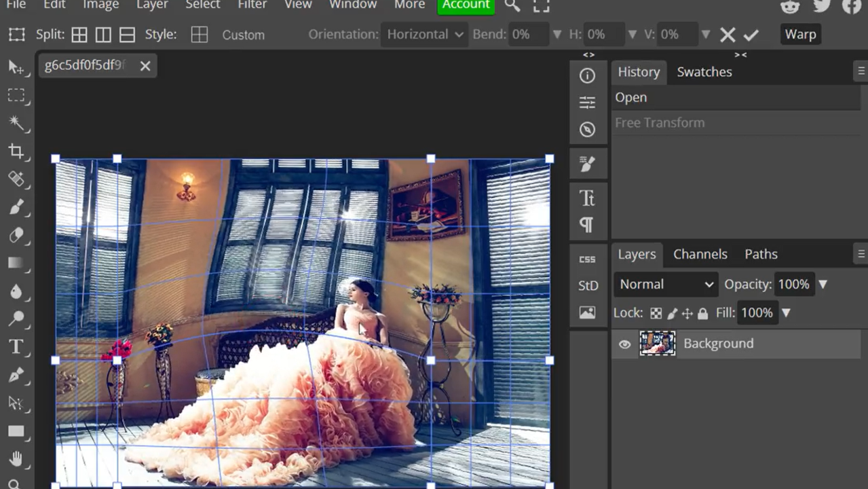868x489 pixels.
Task: Select the Magic Wand tool
Action: click(x=16, y=124)
